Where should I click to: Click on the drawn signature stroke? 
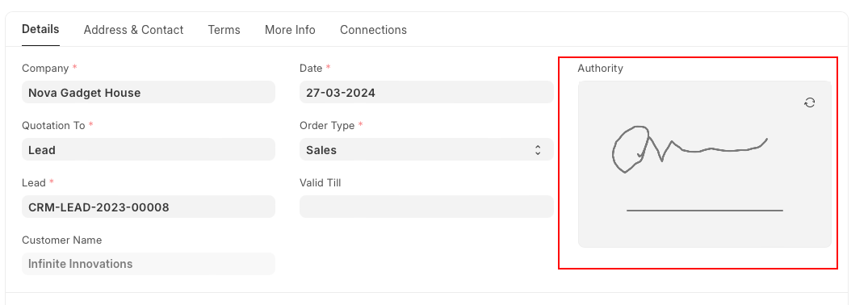click(690, 149)
